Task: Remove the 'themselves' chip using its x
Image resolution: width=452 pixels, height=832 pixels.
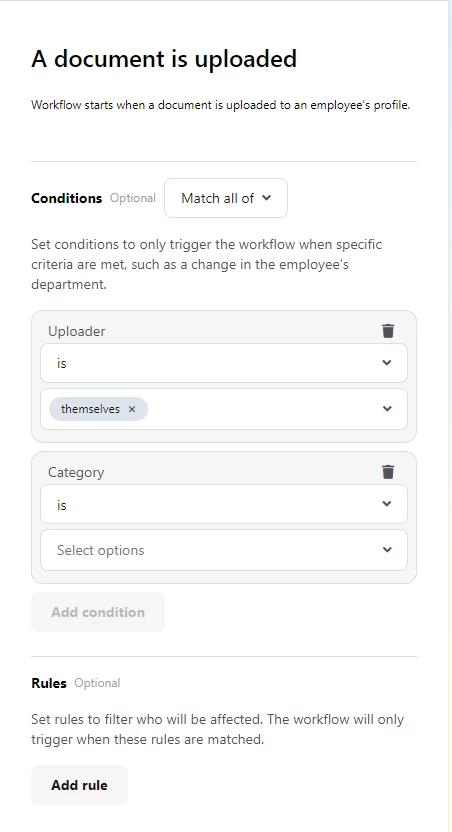Action: [132, 409]
